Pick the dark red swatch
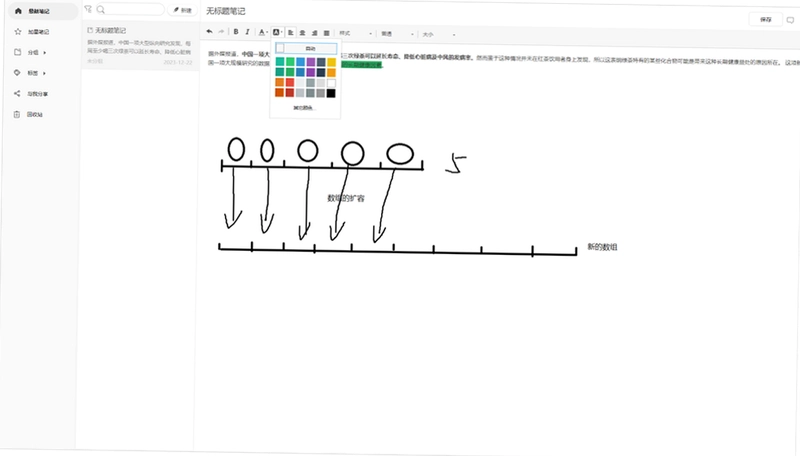 pyautogui.click(x=290, y=93)
